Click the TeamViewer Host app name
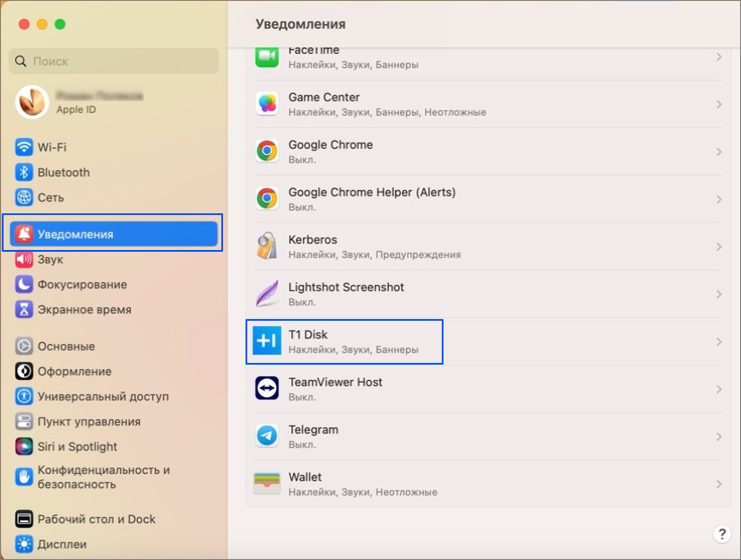The width and height of the screenshot is (741, 560). pyautogui.click(x=335, y=382)
